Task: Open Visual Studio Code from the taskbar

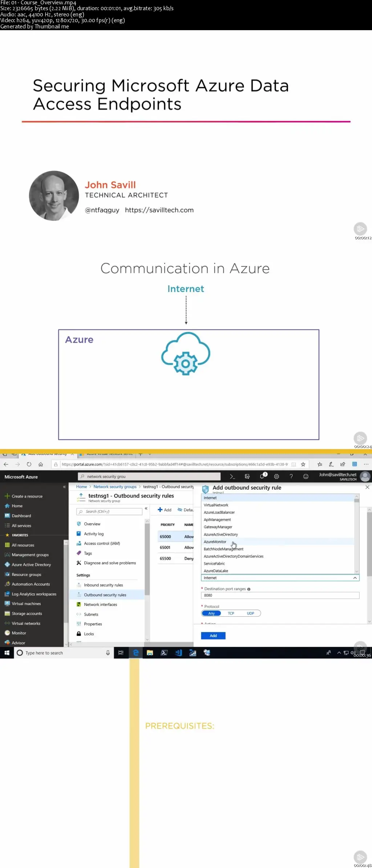Action: point(178,652)
